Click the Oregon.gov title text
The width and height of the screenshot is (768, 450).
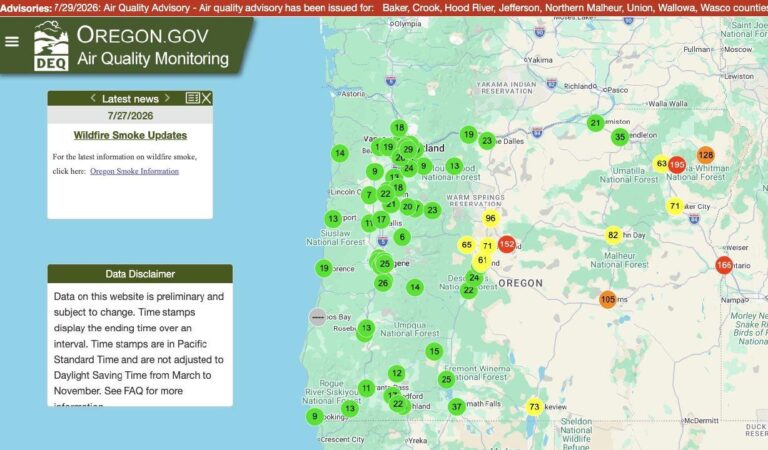click(x=143, y=35)
